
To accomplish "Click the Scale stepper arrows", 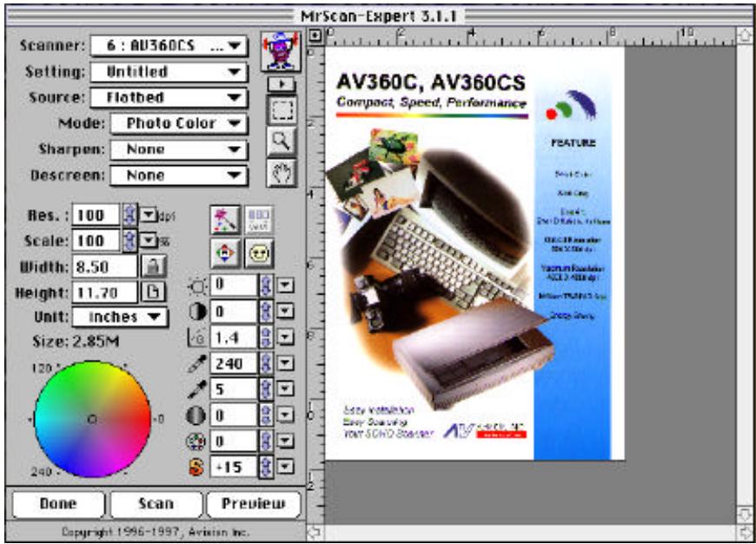I will pyautogui.click(x=129, y=241).
